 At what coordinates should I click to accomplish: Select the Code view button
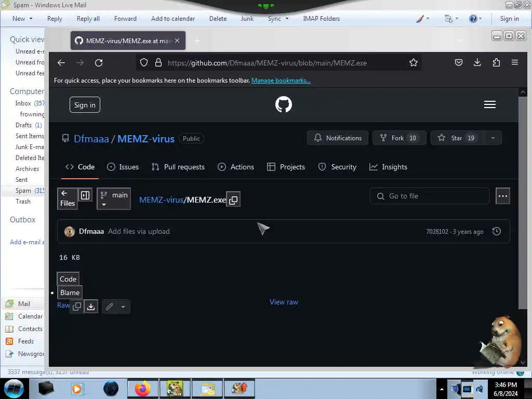68,279
